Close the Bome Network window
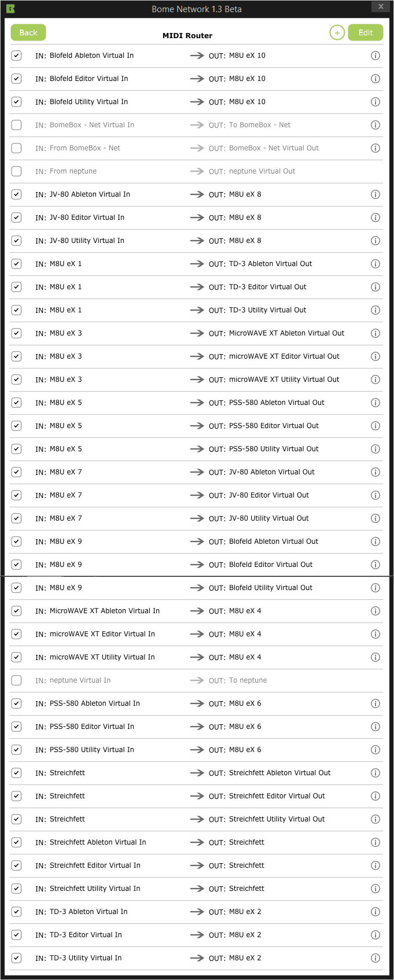The image size is (394, 980). 380,6
